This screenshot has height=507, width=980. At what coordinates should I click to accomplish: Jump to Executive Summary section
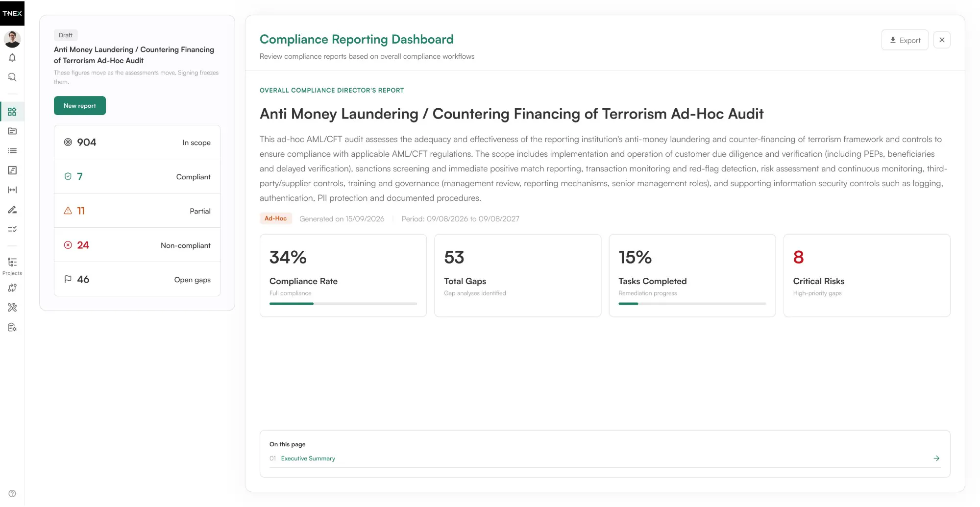coord(308,459)
